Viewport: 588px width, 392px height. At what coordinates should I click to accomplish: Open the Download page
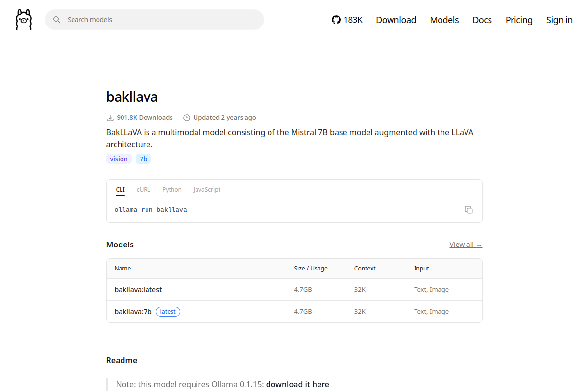point(396,20)
